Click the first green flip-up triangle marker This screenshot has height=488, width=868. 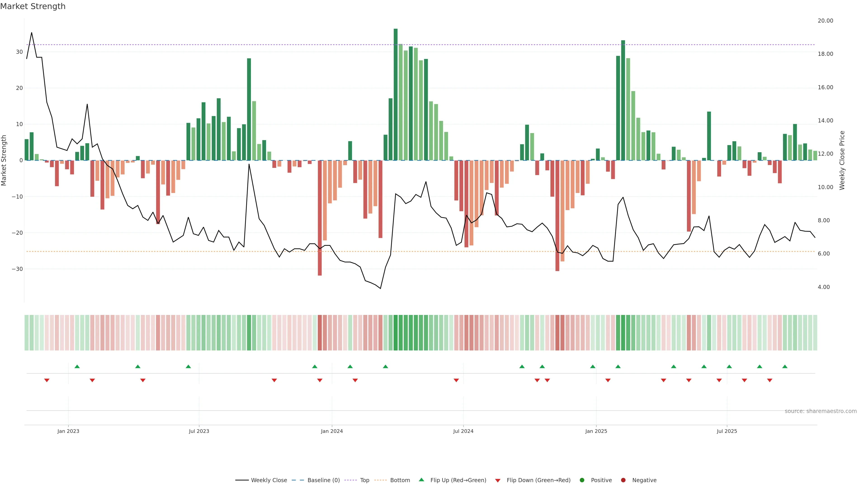click(77, 366)
